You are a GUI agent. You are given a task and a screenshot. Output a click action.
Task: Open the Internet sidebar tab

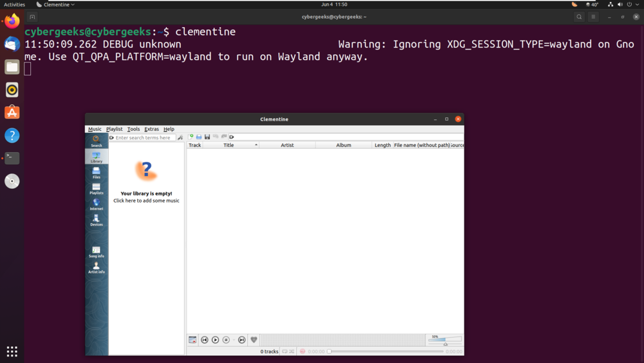(x=97, y=204)
